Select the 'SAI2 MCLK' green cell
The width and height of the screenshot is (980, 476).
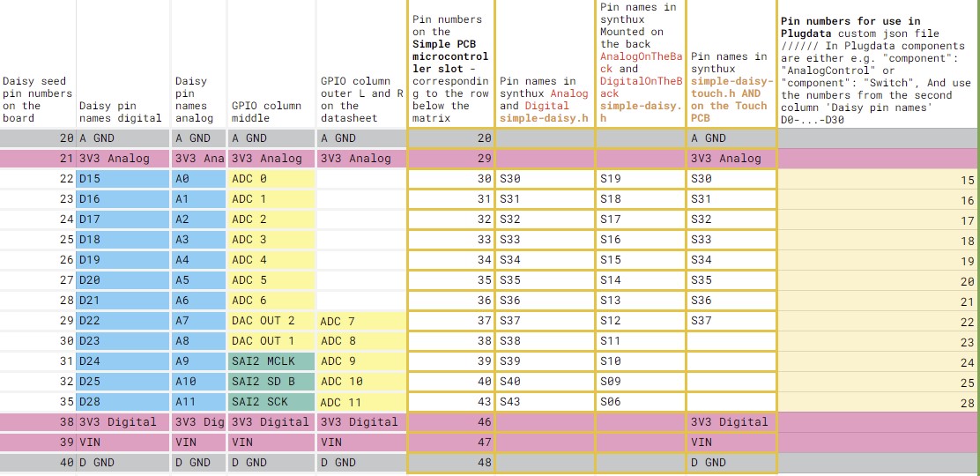coord(271,361)
